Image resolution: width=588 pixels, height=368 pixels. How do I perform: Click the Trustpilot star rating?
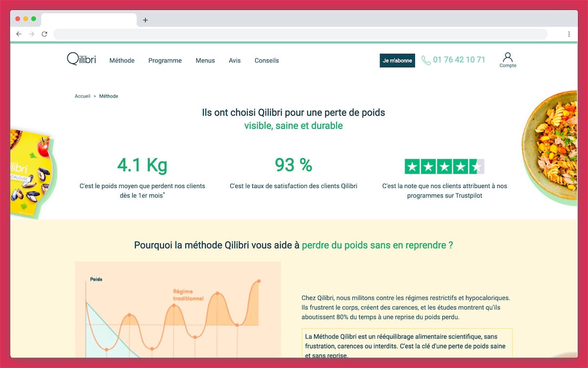point(444,167)
